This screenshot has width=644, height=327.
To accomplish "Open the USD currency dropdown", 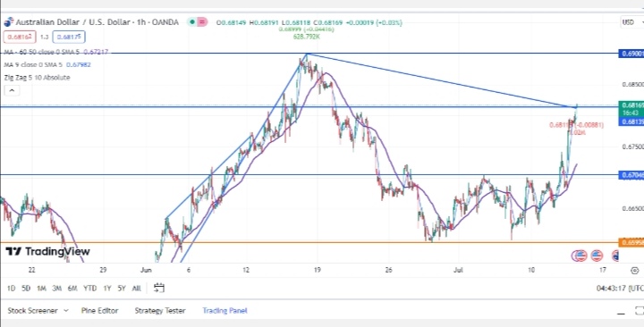I will (x=631, y=22).
